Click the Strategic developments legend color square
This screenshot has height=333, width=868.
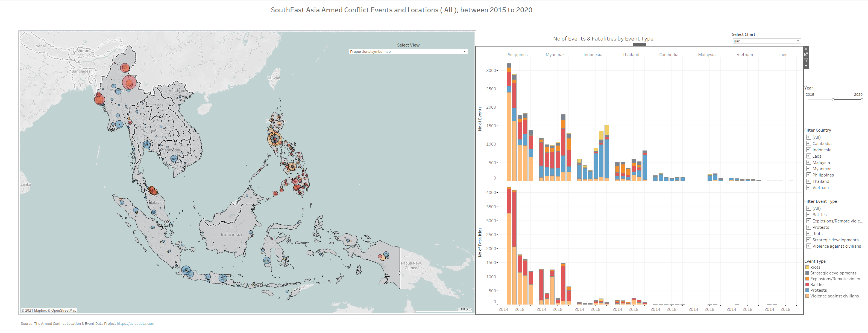[x=807, y=273]
